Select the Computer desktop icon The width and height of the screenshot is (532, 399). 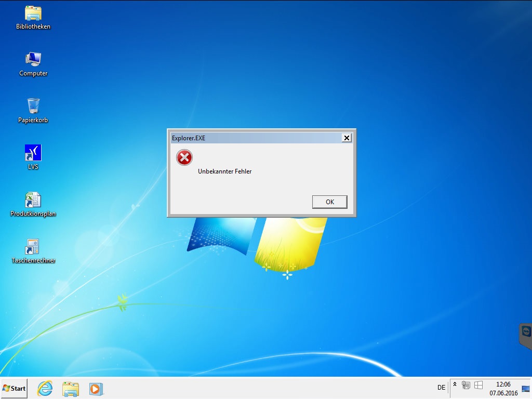point(33,64)
